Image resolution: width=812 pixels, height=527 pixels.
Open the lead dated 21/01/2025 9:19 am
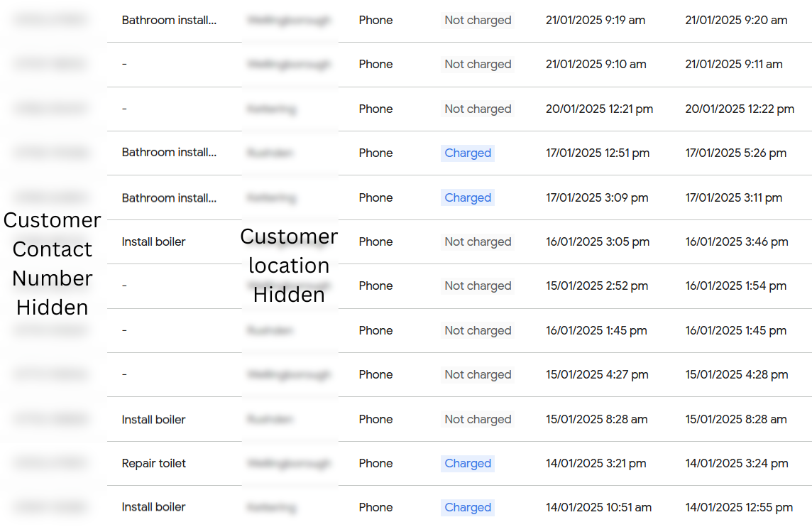pos(595,20)
